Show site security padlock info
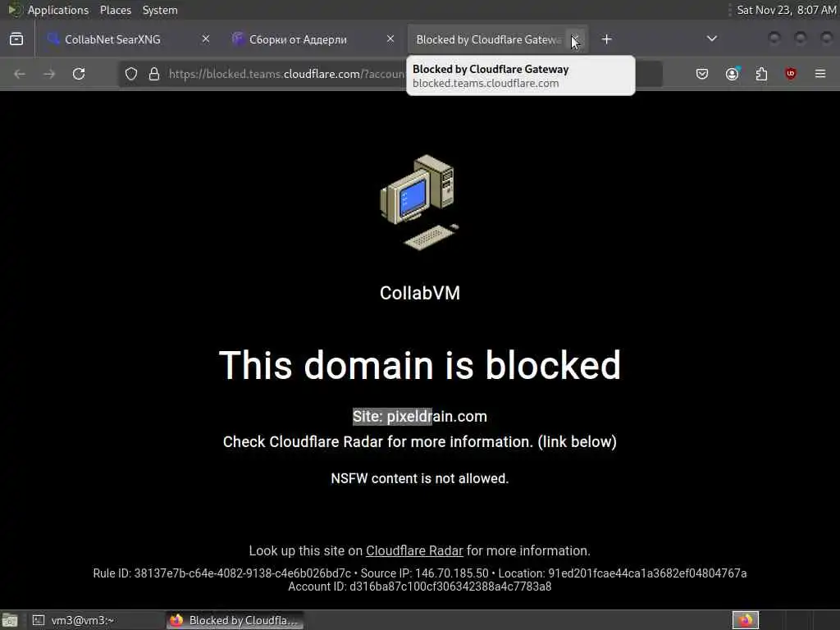The height and width of the screenshot is (630, 840). tap(154, 74)
